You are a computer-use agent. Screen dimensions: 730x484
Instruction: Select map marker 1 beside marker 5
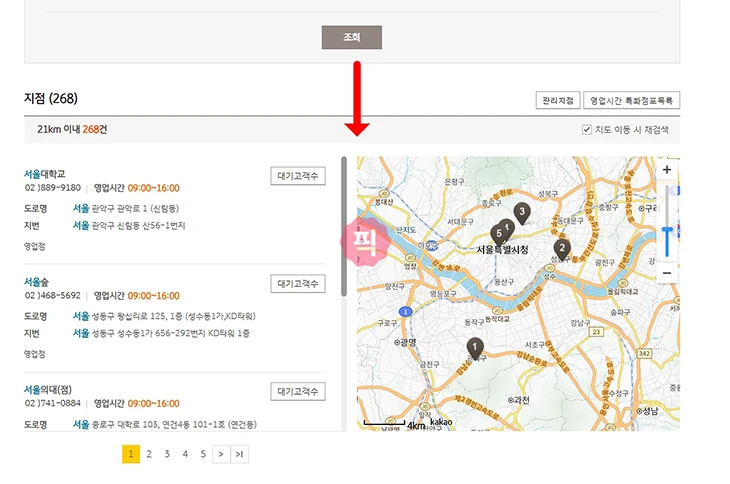click(508, 227)
